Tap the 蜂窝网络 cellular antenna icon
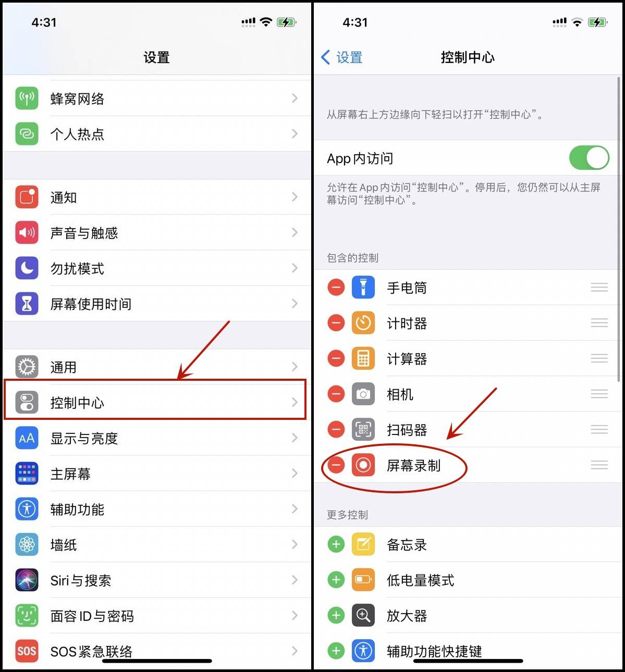The height and width of the screenshot is (672, 625). 27,98
